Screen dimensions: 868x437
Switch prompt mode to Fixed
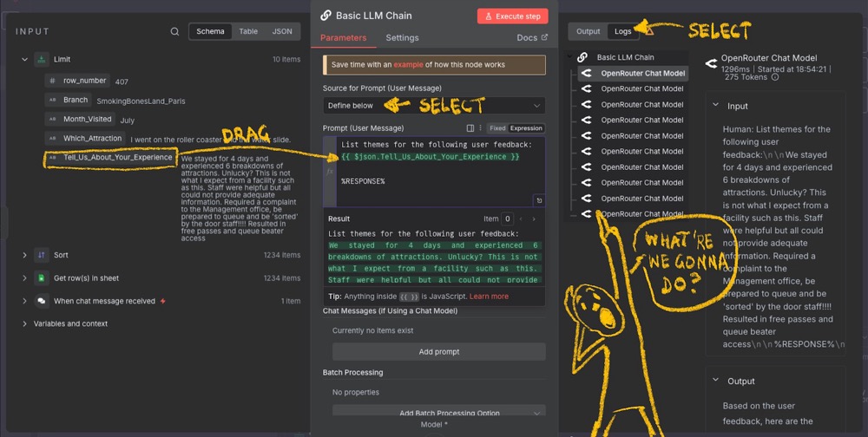pos(497,128)
